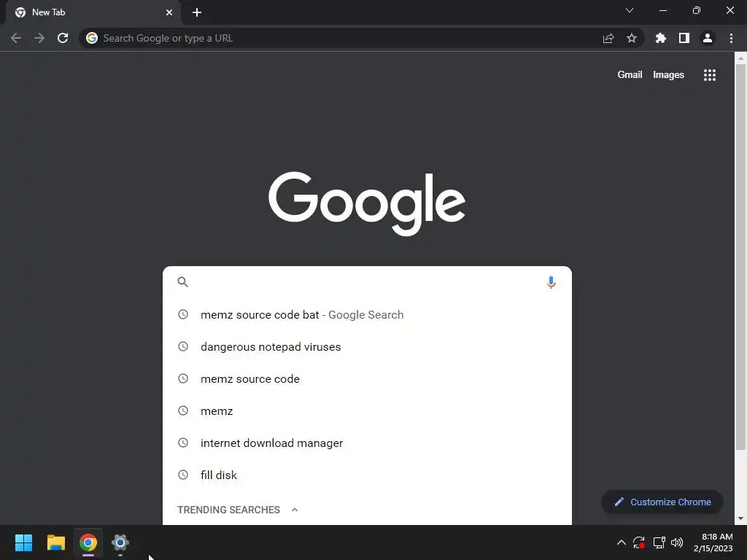Screen dimensions: 747x560
Task: Open the Google apps grid
Action: pyautogui.click(x=709, y=75)
